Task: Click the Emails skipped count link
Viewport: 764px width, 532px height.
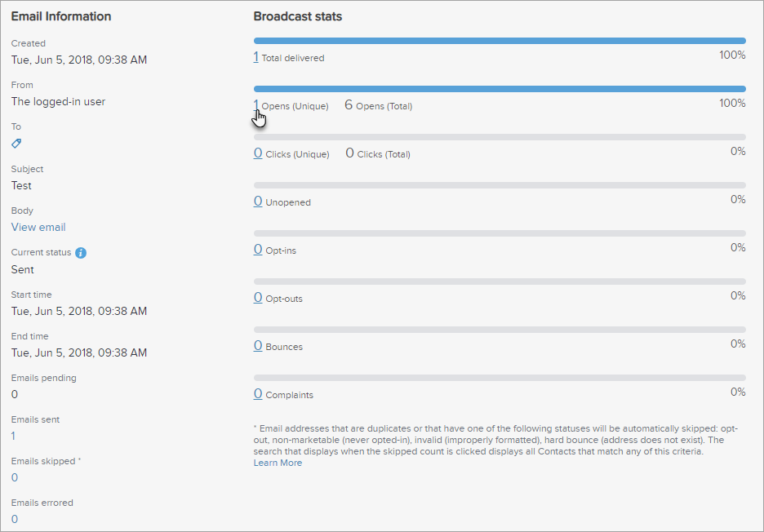Action: pos(15,478)
